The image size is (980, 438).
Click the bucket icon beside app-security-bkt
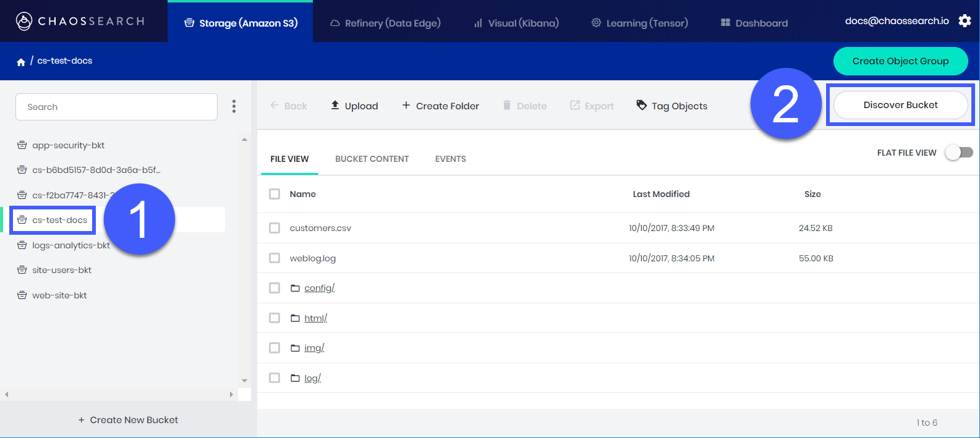pos(22,145)
